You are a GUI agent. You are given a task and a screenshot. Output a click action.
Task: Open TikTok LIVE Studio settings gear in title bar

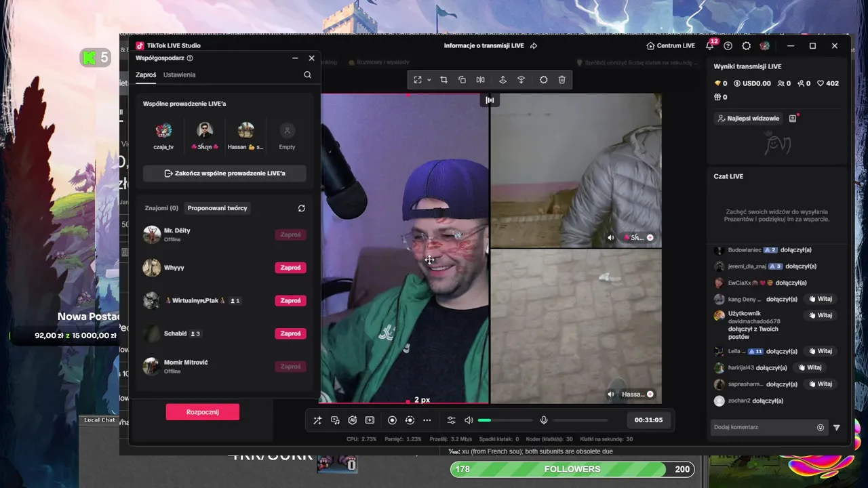tap(746, 46)
